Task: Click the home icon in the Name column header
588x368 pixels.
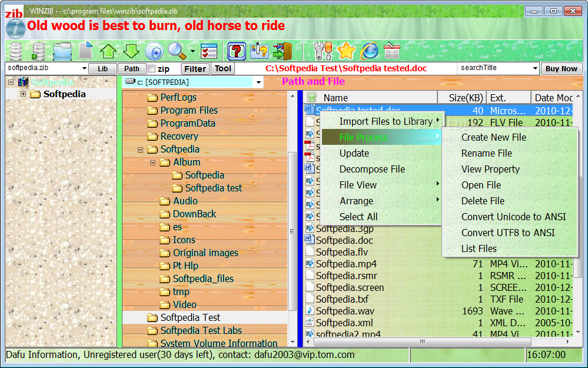Action: (311, 97)
